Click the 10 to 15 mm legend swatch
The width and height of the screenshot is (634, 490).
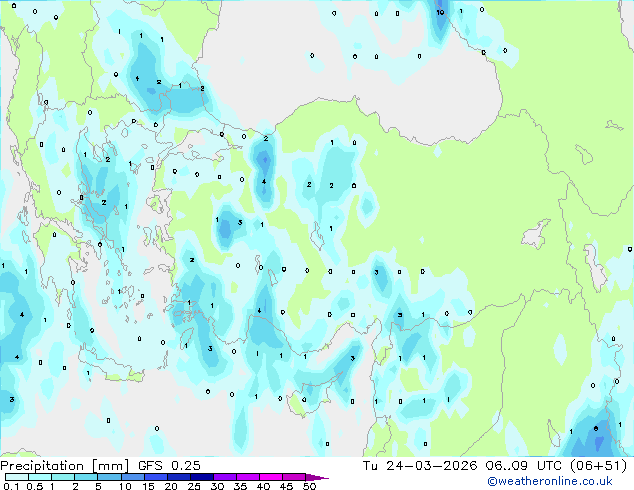132,477
